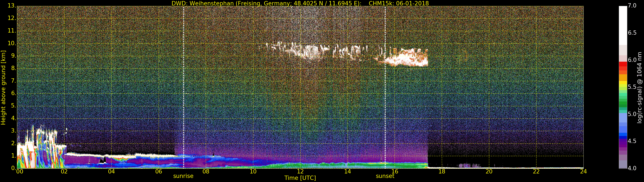This screenshot has width=644, height=182.
Task: Click the white dotted sunset line
Action: (x=385, y=100)
